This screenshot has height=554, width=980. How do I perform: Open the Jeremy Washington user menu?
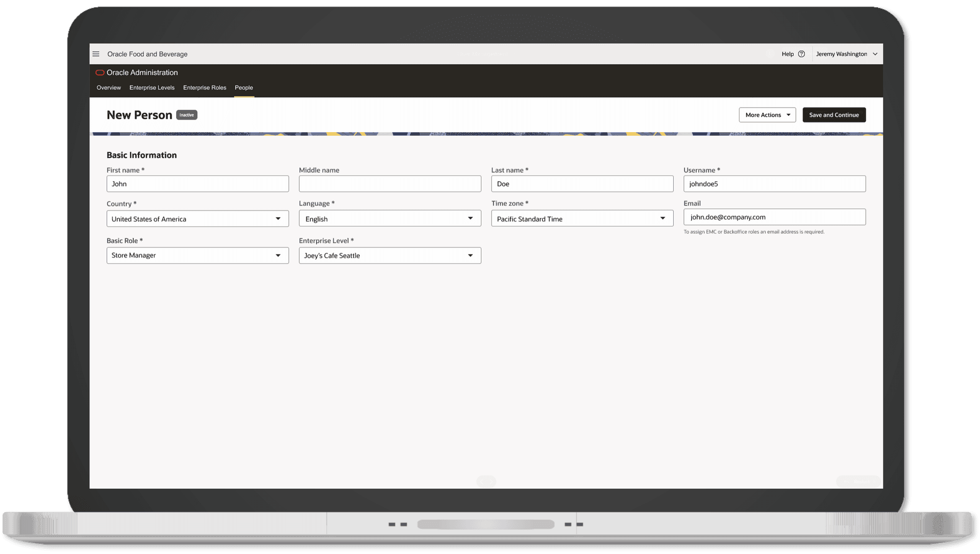tap(846, 54)
